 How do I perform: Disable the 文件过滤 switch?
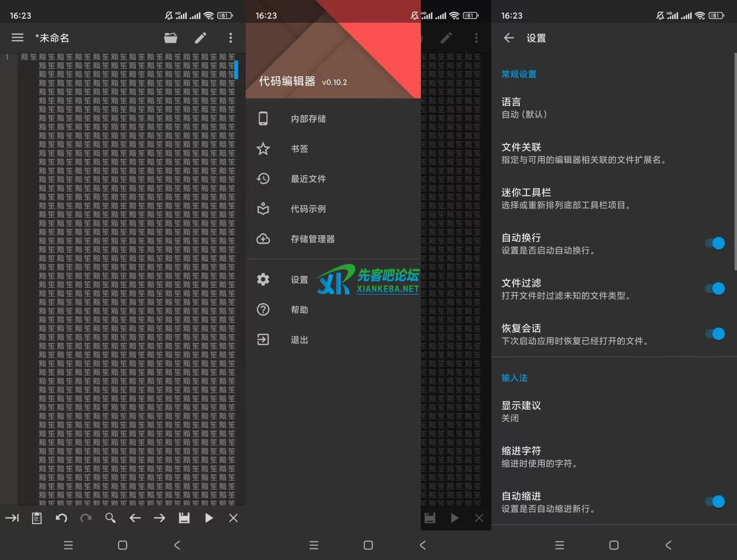click(x=716, y=288)
